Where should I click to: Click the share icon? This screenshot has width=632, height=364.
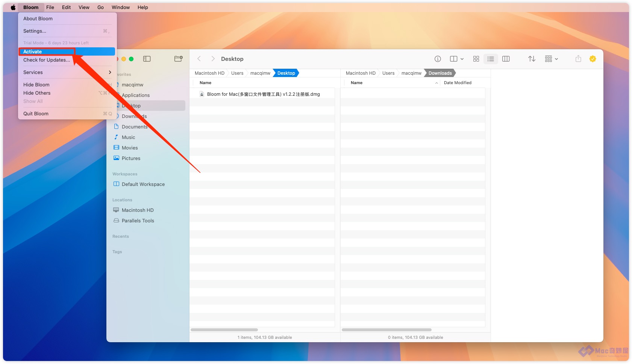pos(578,59)
